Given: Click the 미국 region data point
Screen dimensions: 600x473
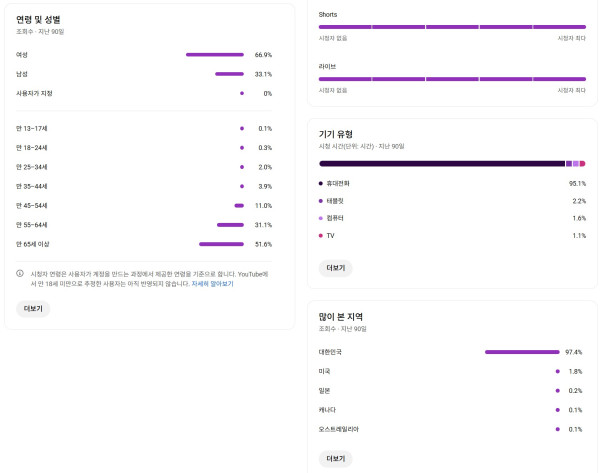Looking at the screenshot, I should (557, 371).
